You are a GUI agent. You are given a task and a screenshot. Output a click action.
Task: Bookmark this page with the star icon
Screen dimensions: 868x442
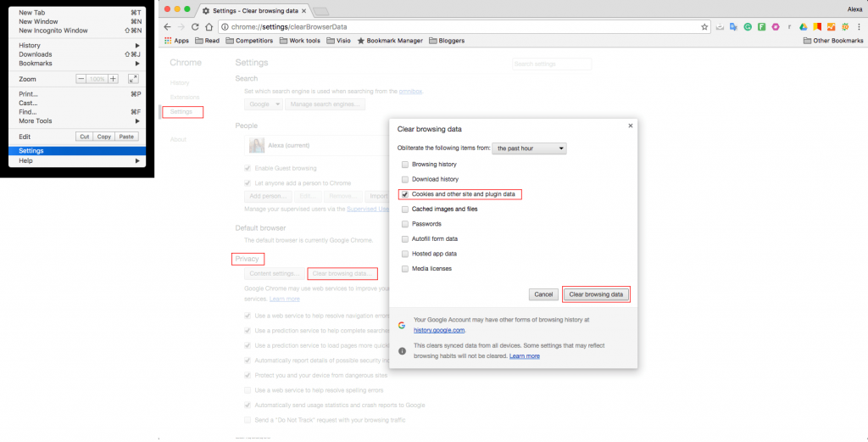(x=704, y=26)
